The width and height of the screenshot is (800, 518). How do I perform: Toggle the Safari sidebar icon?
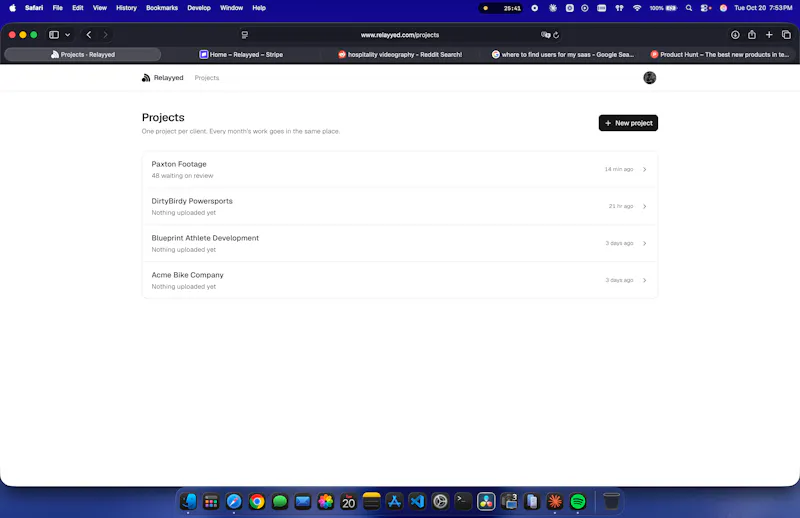pyautogui.click(x=54, y=35)
